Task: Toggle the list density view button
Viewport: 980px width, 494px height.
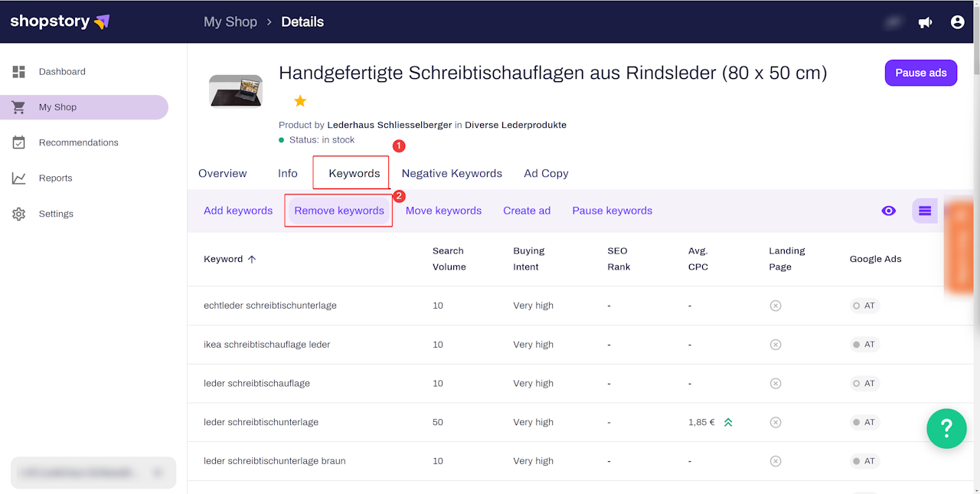Action: [x=925, y=211]
